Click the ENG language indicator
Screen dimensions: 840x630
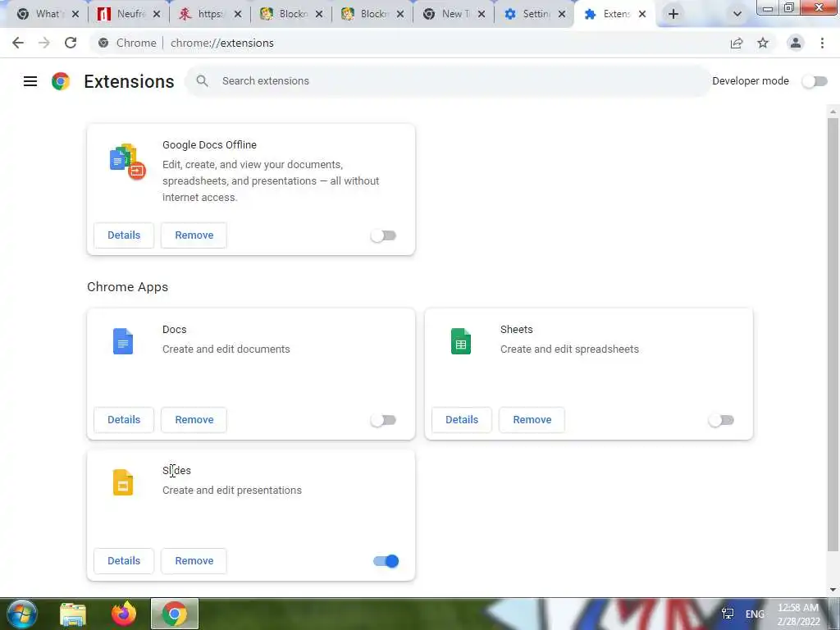point(755,614)
